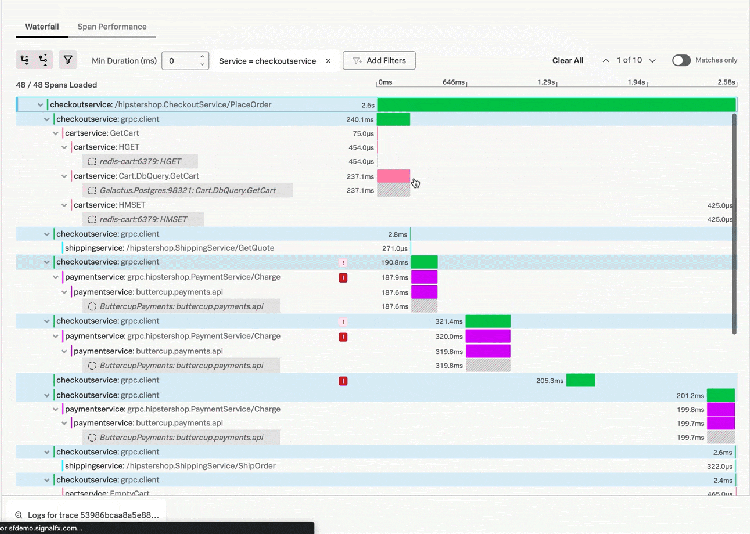Click red error icon on first PaymentService/Charge span
750x534 pixels.
(343, 277)
